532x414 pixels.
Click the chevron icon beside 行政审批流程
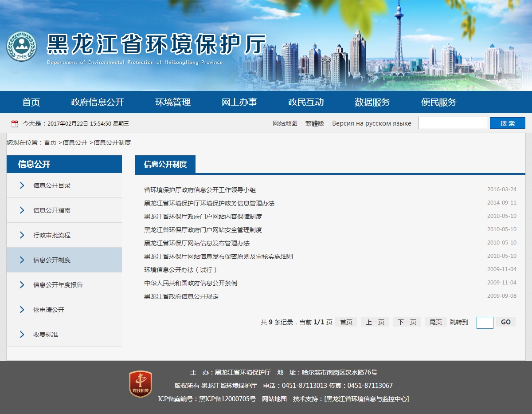click(x=22, y=235)
